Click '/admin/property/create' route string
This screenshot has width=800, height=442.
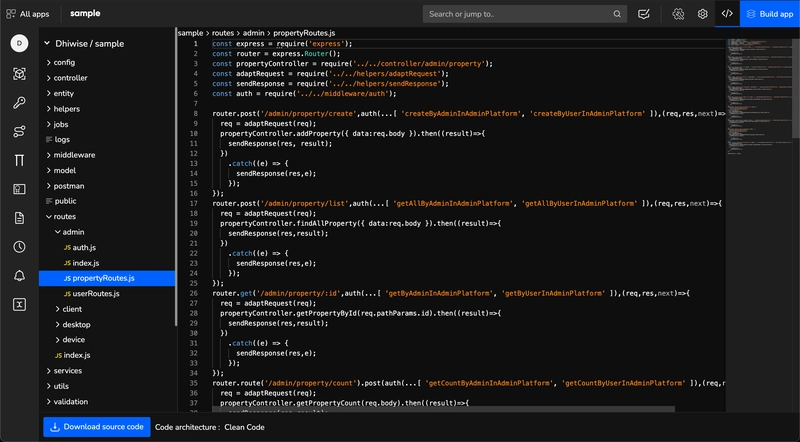point(308,113)
